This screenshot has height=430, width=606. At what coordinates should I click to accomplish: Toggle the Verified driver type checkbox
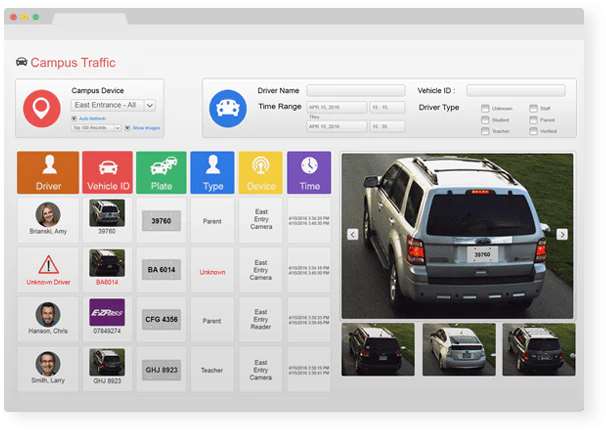(x=533, y=131)
